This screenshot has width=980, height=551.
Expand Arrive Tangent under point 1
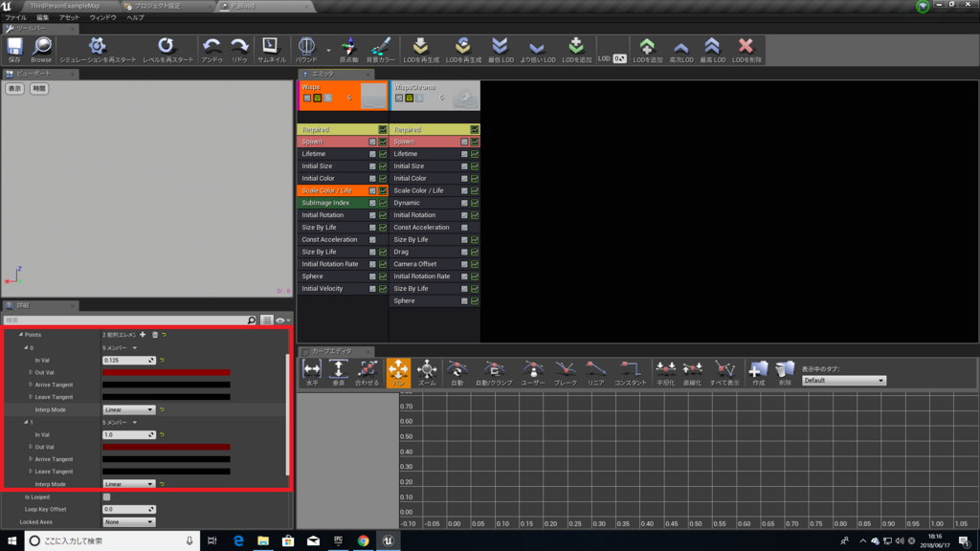click(x=31, y=459)
